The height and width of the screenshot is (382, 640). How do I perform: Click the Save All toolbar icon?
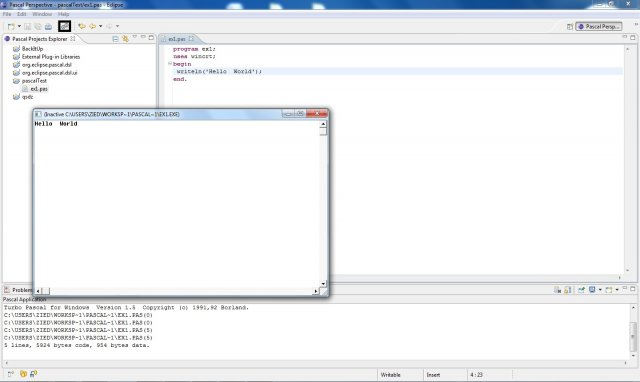[x=38, y=27]
